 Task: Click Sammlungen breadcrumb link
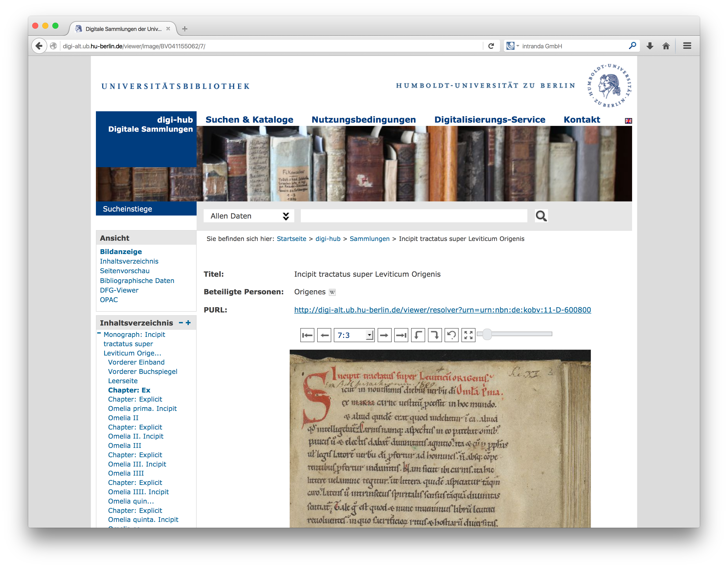click(x=369, y=239)
